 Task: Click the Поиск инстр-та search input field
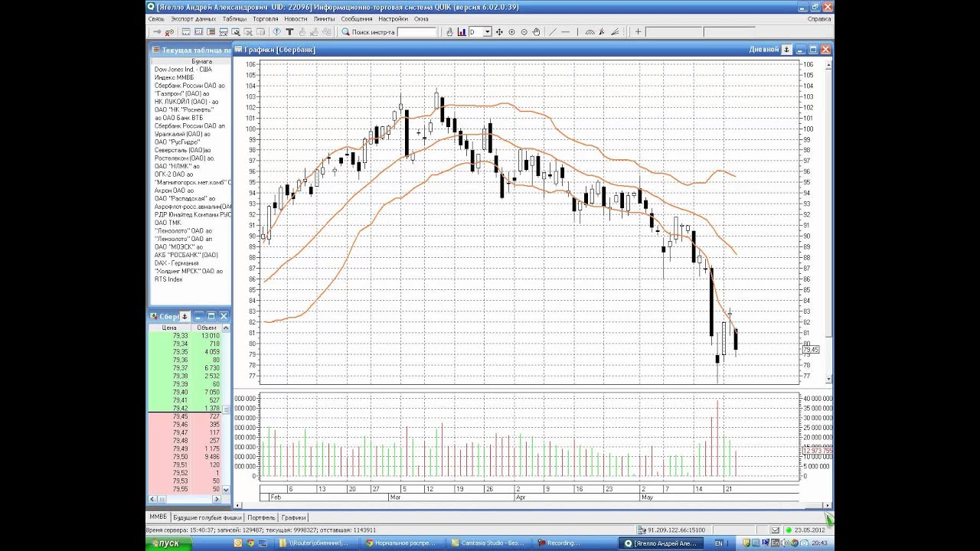point(416,32)
